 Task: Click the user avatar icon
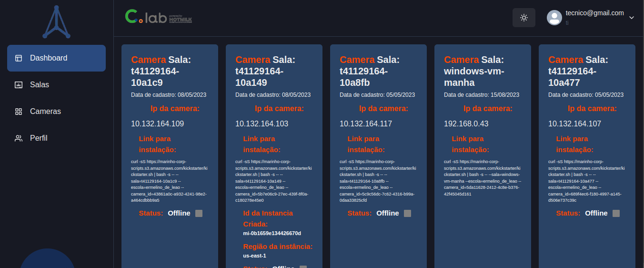(554, 18)
